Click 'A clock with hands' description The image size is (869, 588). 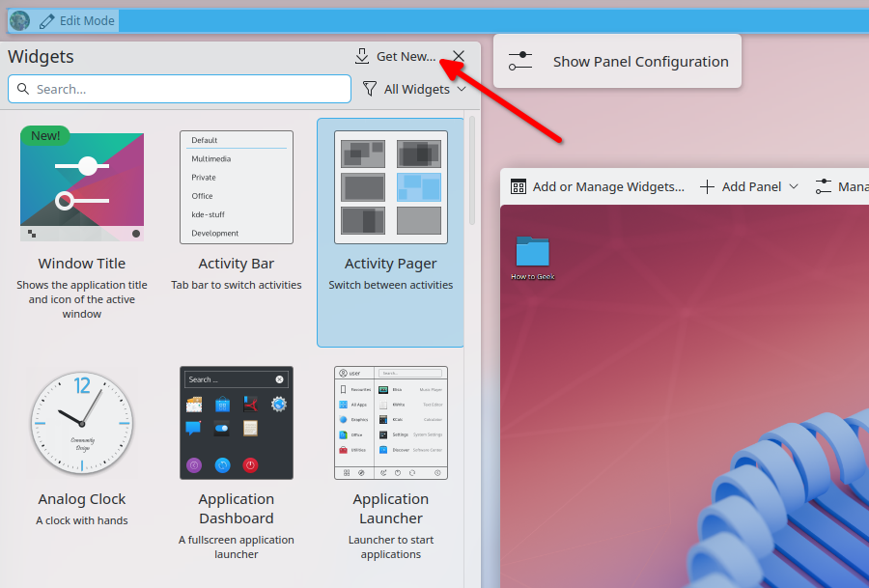[x=82, y=520]
